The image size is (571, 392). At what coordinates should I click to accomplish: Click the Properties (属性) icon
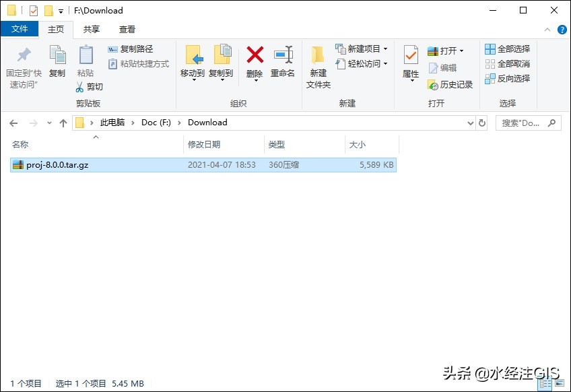click(411, 55)
